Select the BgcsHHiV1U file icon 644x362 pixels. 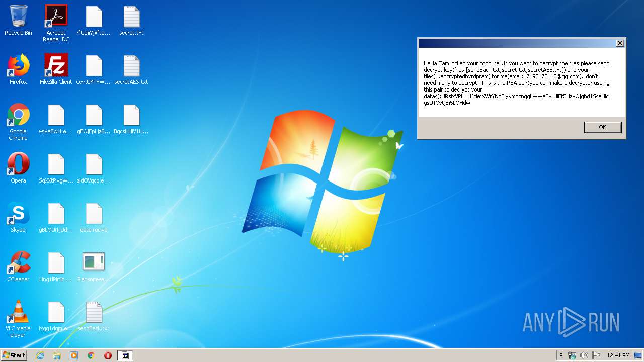click(x=131, y=119)
